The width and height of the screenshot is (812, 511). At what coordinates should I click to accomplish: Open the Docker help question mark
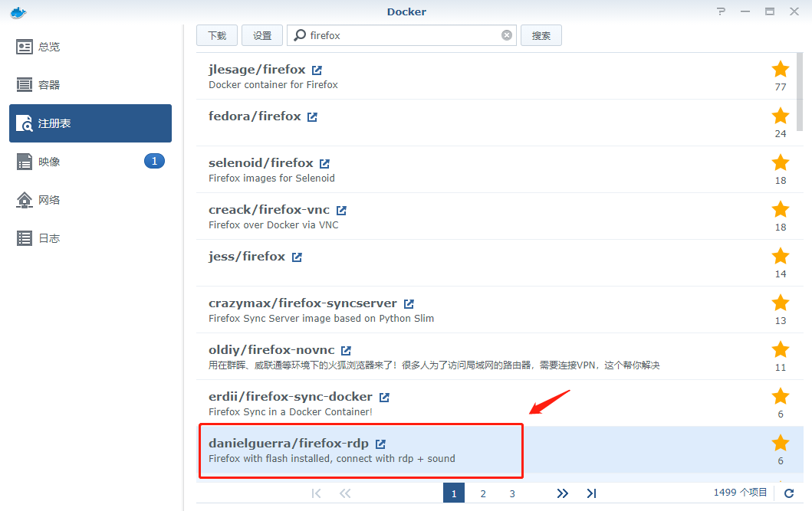tap(721, 11)
